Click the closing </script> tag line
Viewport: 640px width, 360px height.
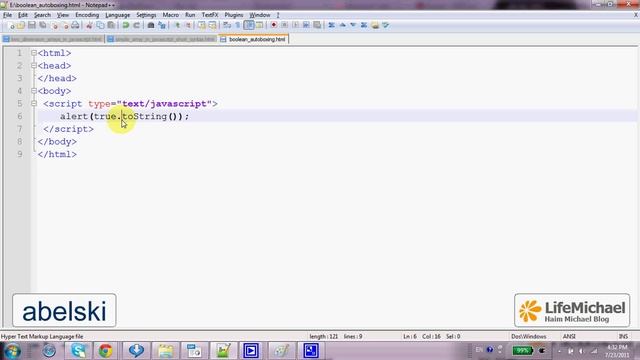[68, 129]
